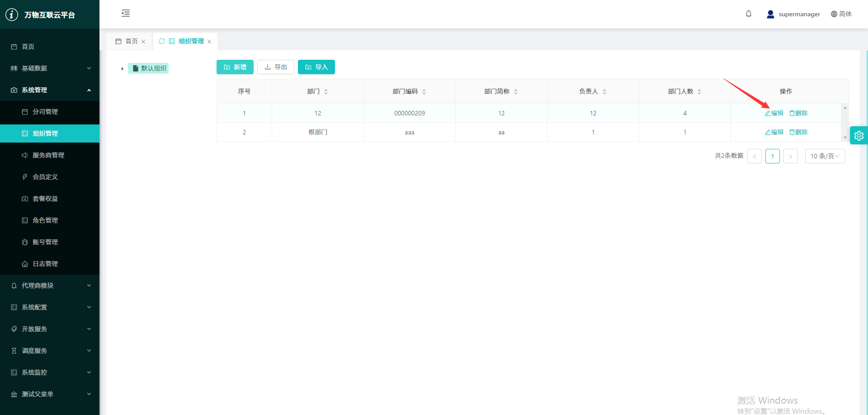
Task: Edit the department with code 000000209
Action: point(774,113)
